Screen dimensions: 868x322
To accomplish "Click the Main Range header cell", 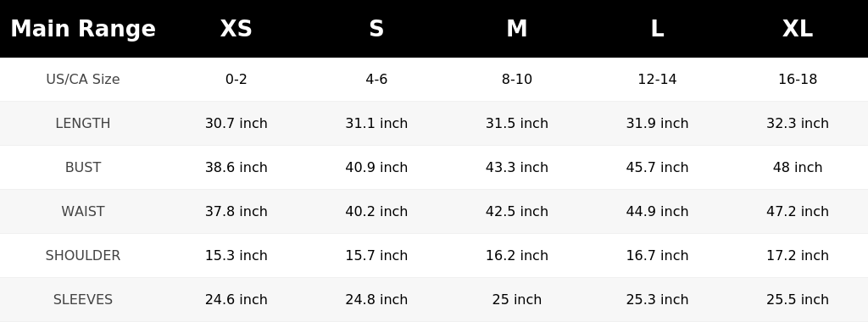I will pyautogui.click(x=83, y=29).
